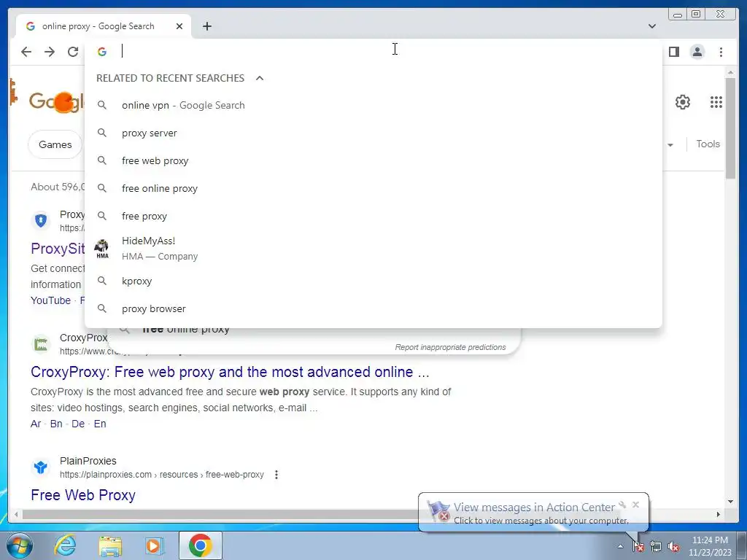Select the 'free proxy' suggestion
747x560 pixels.
pos(373,216)
